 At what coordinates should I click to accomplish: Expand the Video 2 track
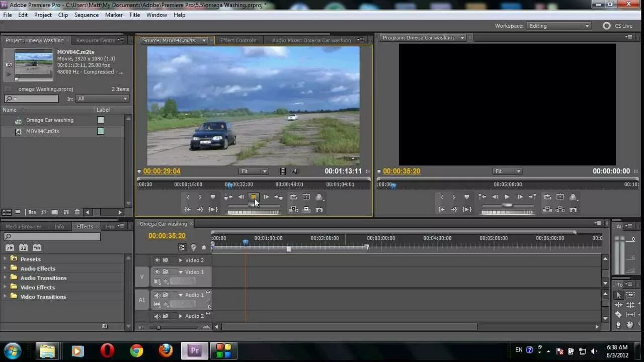(x=181, y=260)
